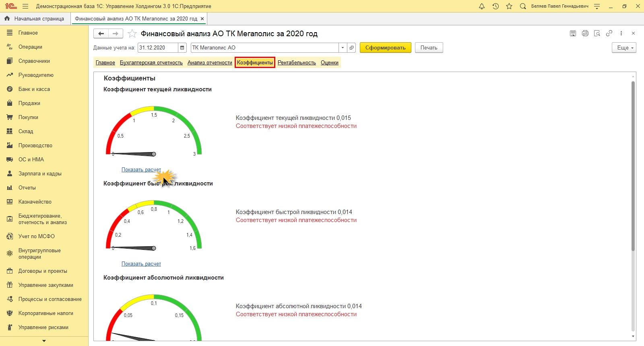The width and height of the screenshot is (644, 346).
Task: Expand the organization dropdown list
Action: pyautogui.click(x=343, y=47)
